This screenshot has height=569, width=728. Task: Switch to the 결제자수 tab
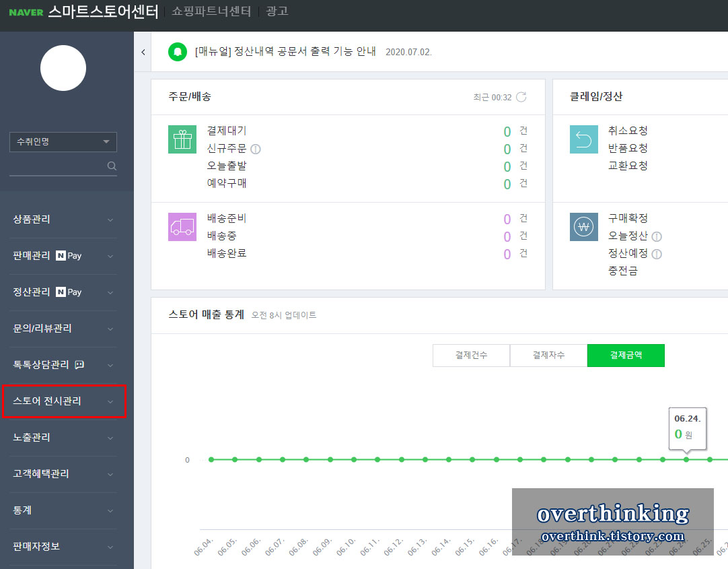[x=549, y=356]
